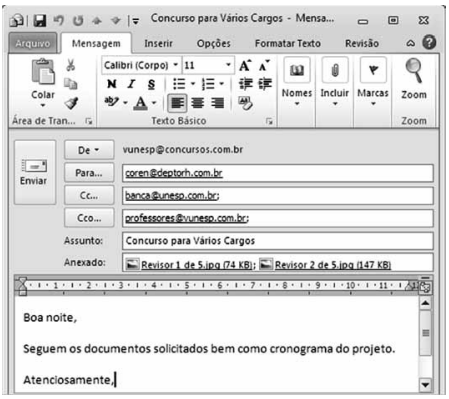The image size is (449, 399).
Task: Open the Customize Quick Access Toolbar arrow
Action: coord(135,21)
